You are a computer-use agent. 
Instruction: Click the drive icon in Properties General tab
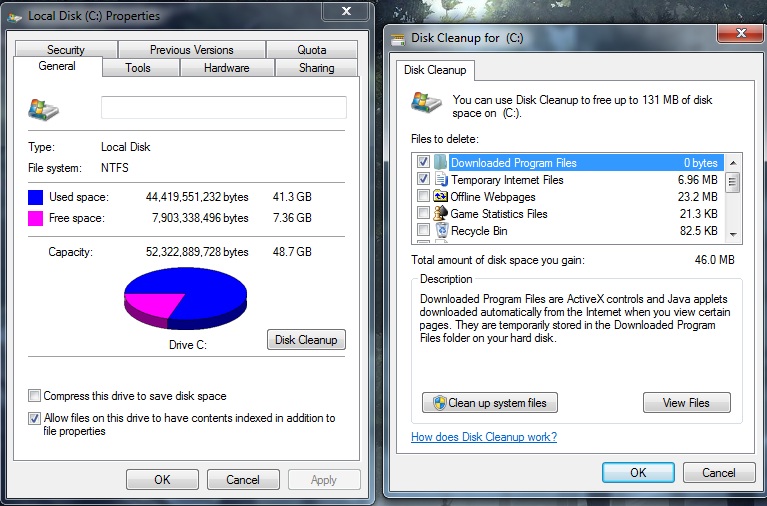coord(43,109)
